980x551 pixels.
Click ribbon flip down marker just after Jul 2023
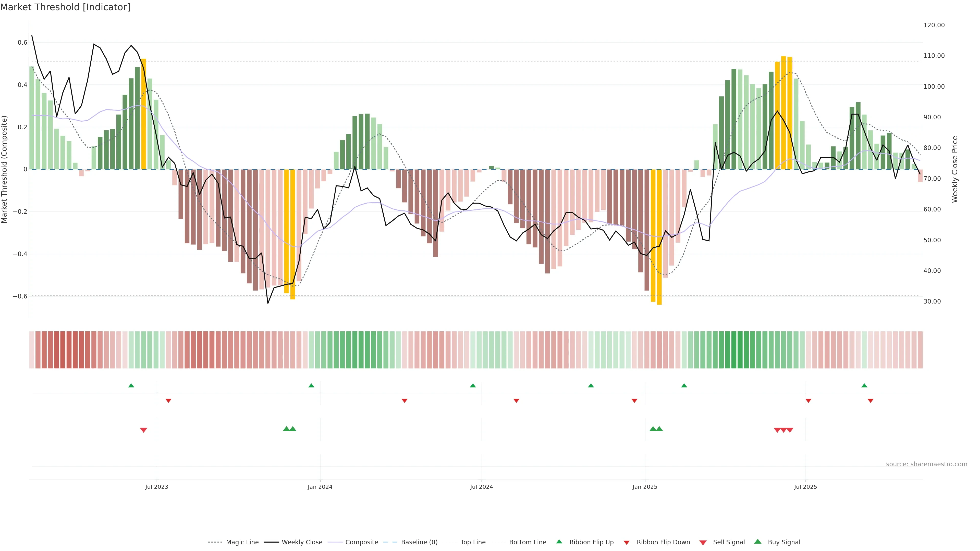(168, 401)
